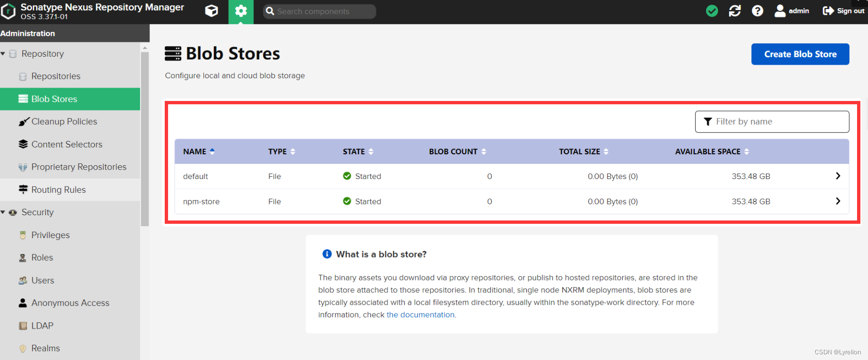Open the default blob store row chevron
The image size is (868, 360).
(x=838, y=176)
